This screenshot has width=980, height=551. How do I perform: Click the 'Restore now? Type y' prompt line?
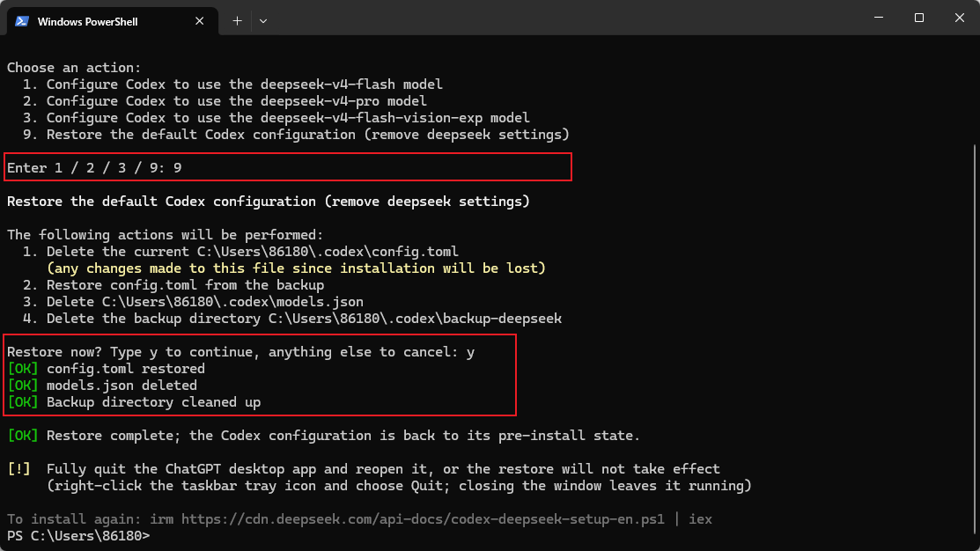240,352
